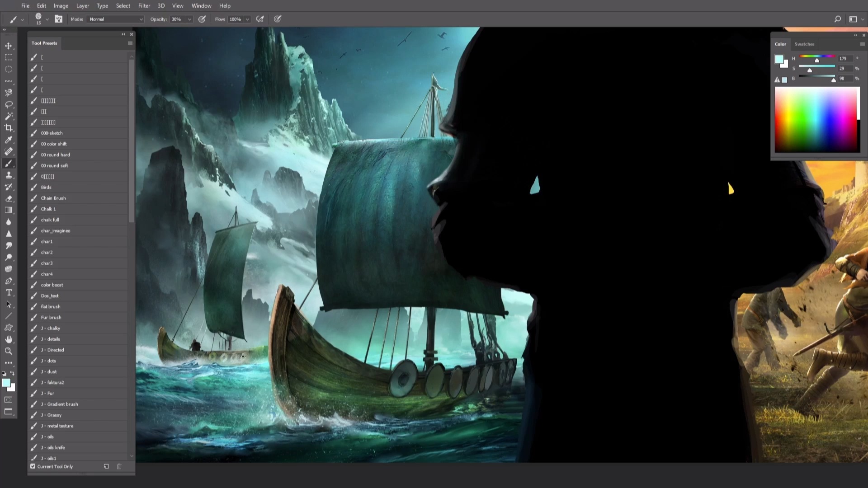Screen dimensions: 868x488
Task: Choose the 000-sketch preset
Action: coord(78,133)
